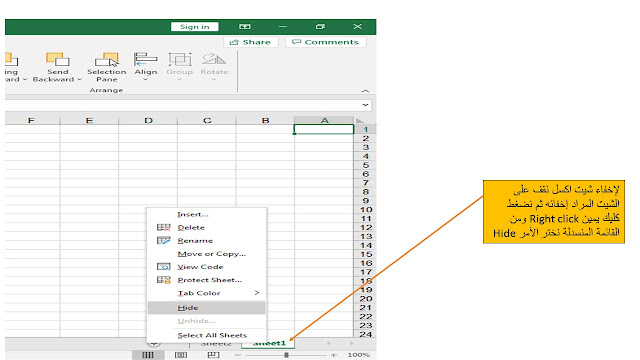Select row 5 header

coord(365,165)
